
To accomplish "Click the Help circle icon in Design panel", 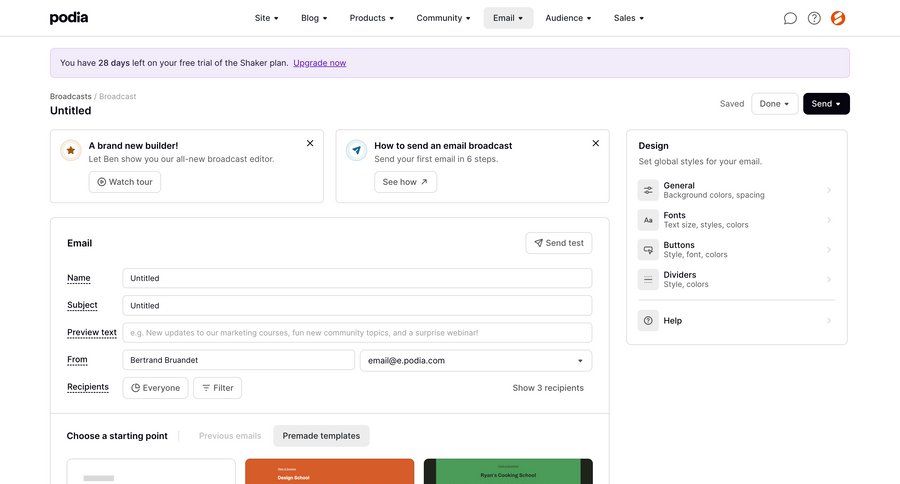I will point(648,321).
